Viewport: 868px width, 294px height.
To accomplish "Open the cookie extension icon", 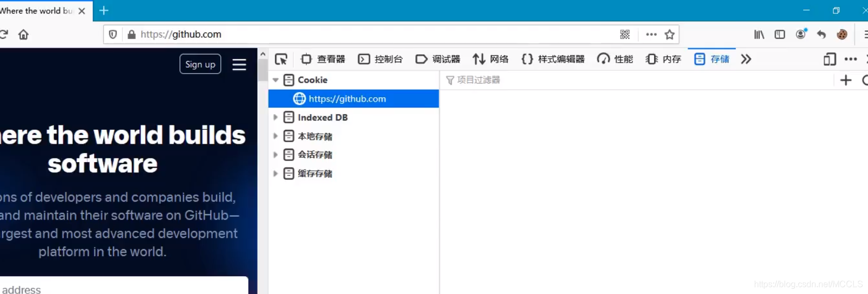I will [x=842, y=35].
